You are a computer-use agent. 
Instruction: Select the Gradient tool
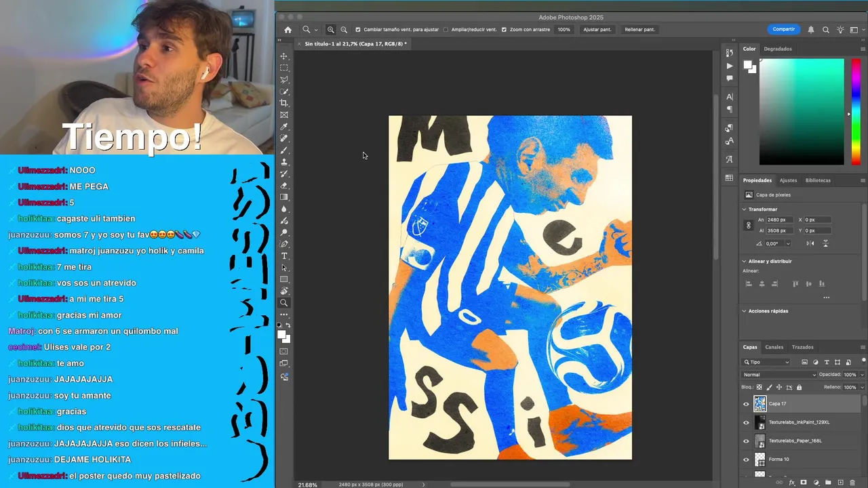tap(284, 197)
